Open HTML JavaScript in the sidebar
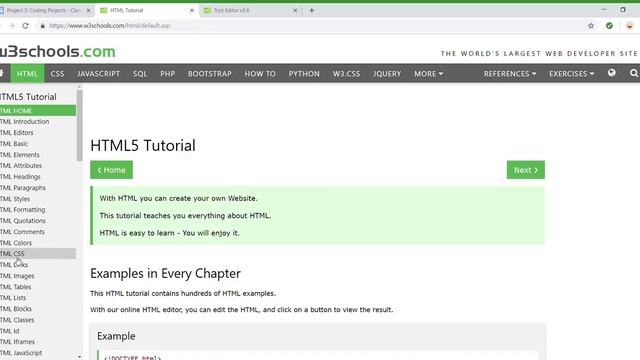640x360 pixels. pos(38,353)
